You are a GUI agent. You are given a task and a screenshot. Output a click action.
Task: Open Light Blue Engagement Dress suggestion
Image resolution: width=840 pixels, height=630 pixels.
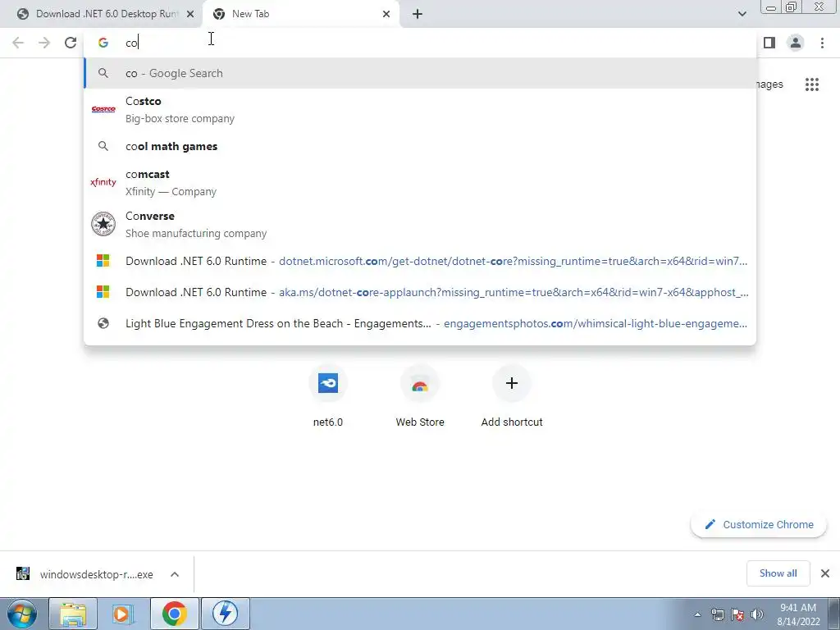pos(420,323)
